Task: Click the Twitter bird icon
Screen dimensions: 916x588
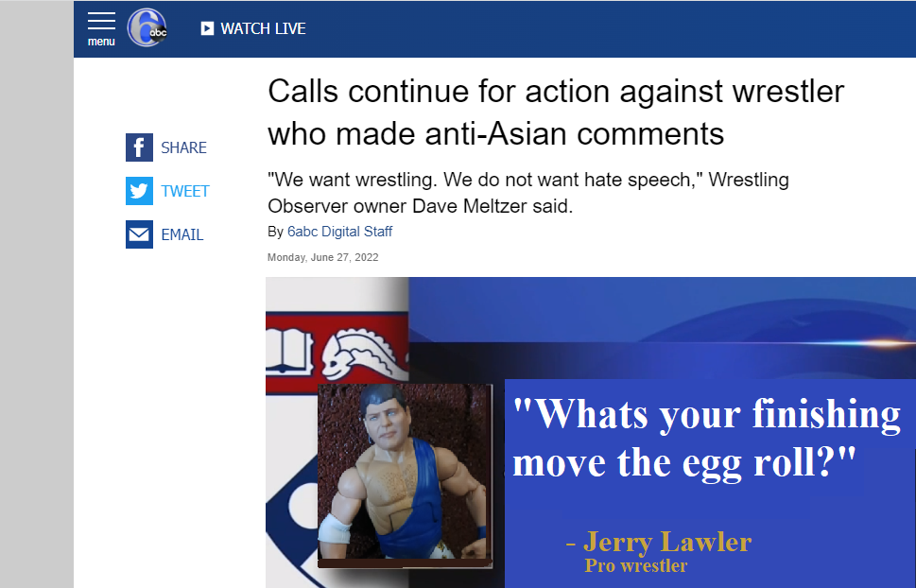Action: pyautogui.click(x=139, y=191)
